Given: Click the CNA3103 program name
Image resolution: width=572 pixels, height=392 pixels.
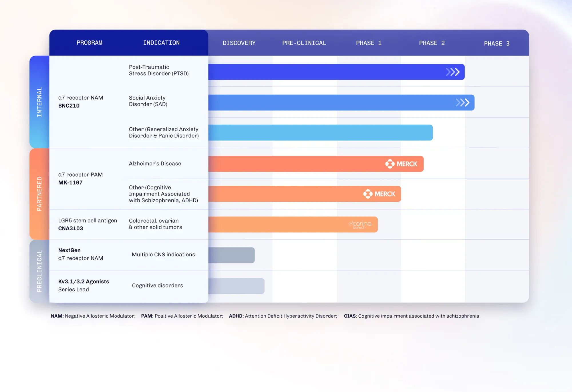Looking at the screenshot, I should [x=71, y=228].
